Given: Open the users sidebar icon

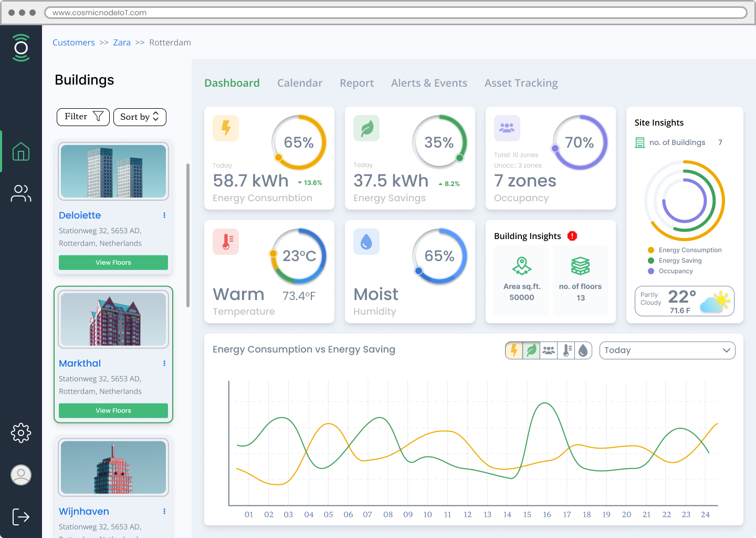Looking at the screenshot, I should pos(21,193).
